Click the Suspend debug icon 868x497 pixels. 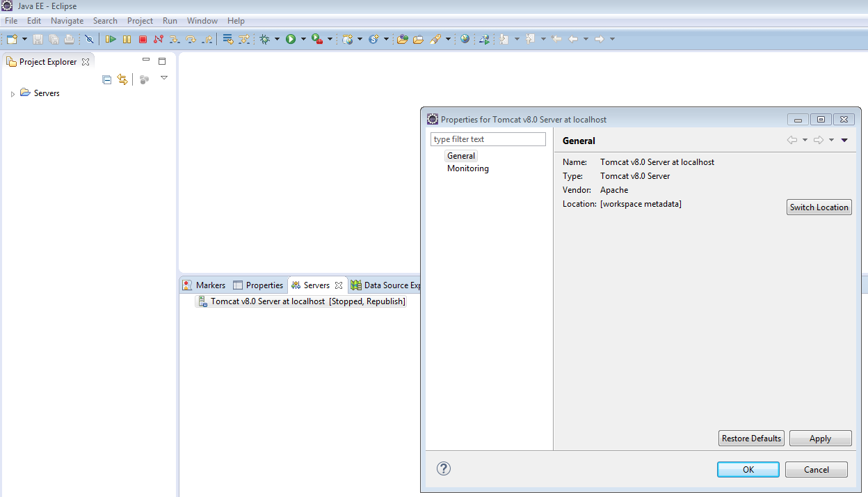click(127, 39)
